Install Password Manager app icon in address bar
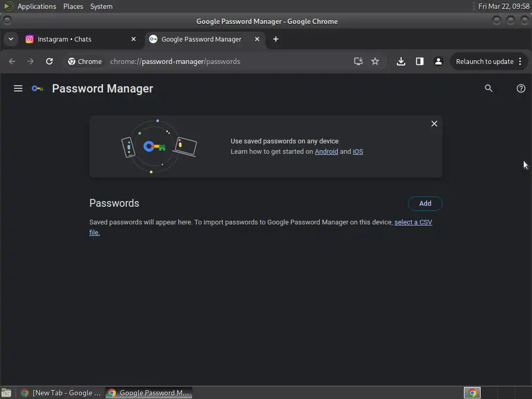This screenshot has width=532, height=399. click(358, 61)
